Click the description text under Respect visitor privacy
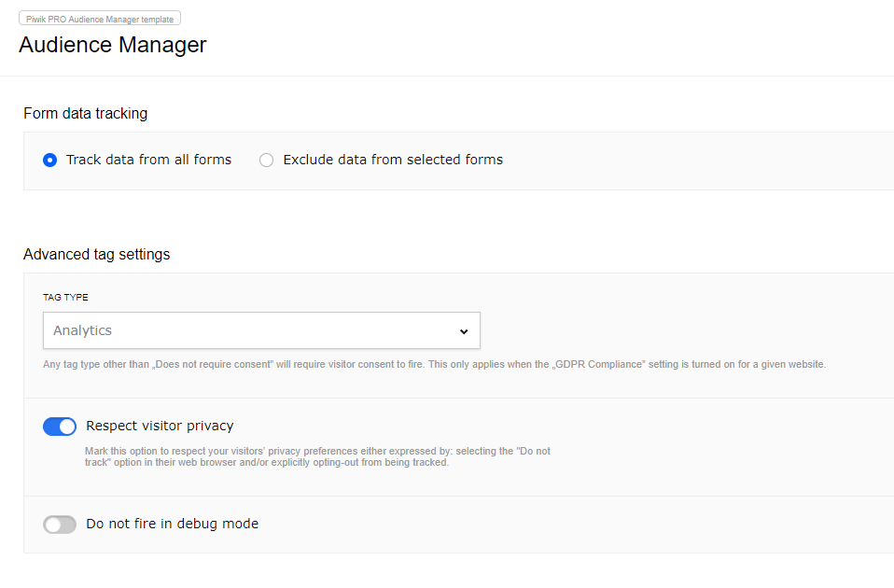 coord(317,456)
